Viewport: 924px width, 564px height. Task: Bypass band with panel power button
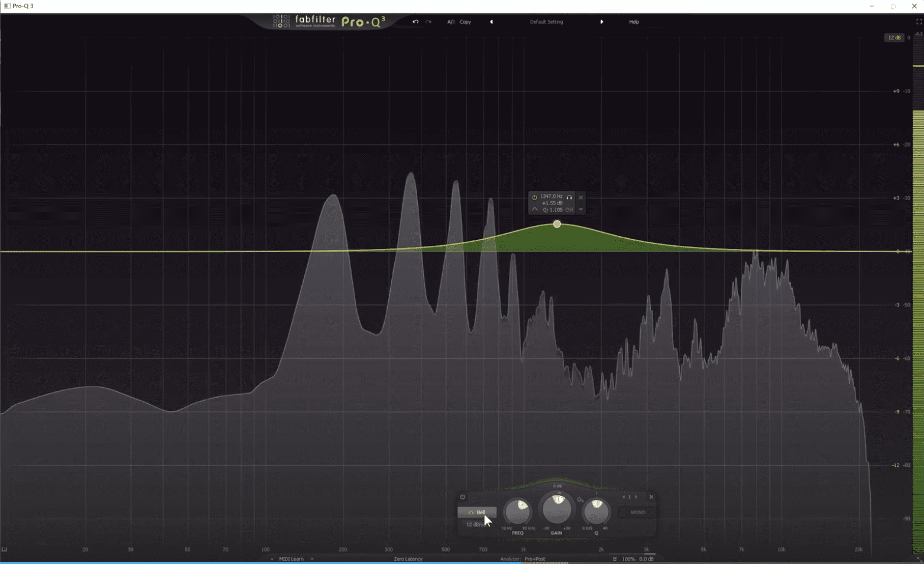tap(463, 497)
